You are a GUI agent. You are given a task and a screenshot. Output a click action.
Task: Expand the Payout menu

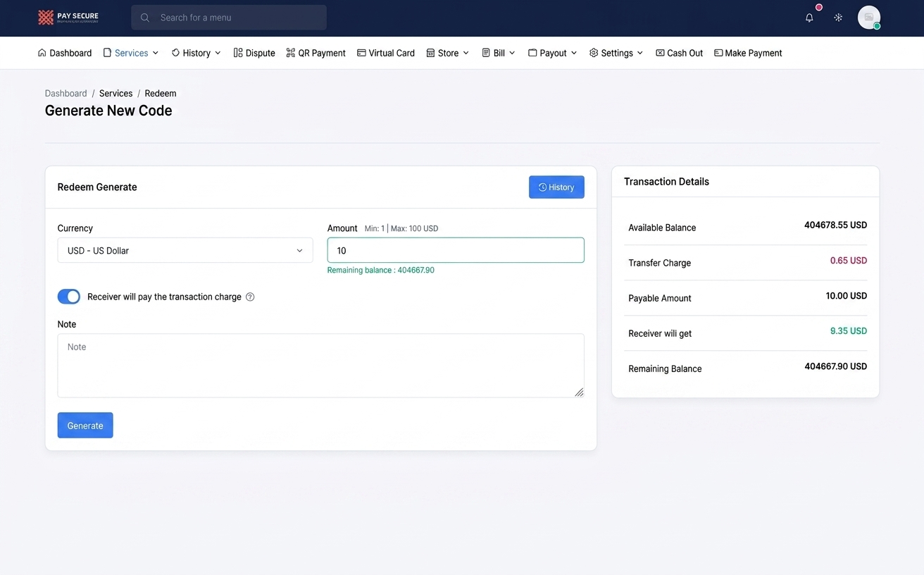(553, 53)
